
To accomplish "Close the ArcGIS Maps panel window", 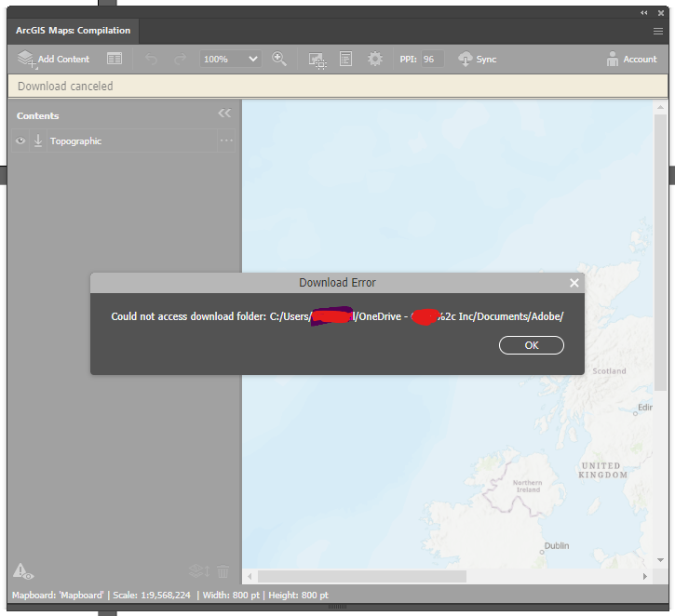I will click(661, 13).
